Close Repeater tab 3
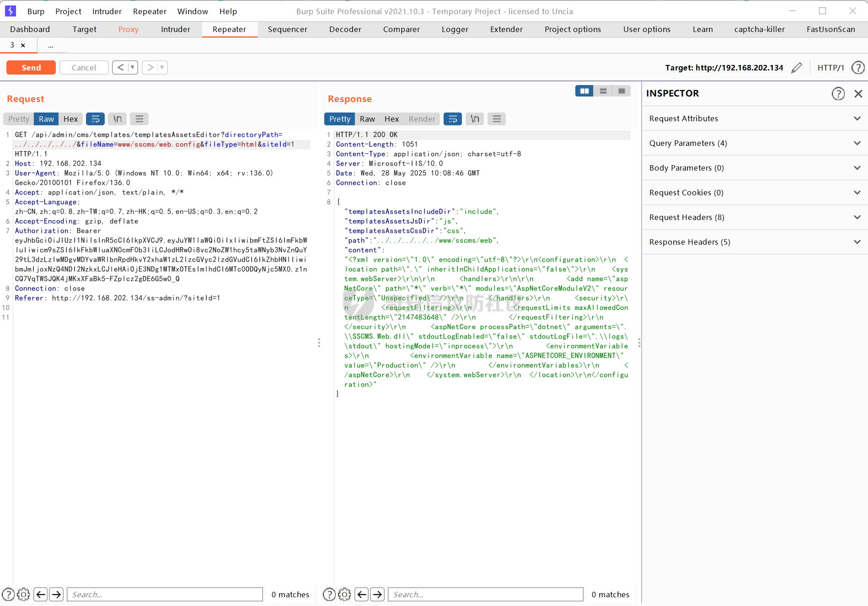This screenshot has width=868, height=606. (x=23, y=45)
